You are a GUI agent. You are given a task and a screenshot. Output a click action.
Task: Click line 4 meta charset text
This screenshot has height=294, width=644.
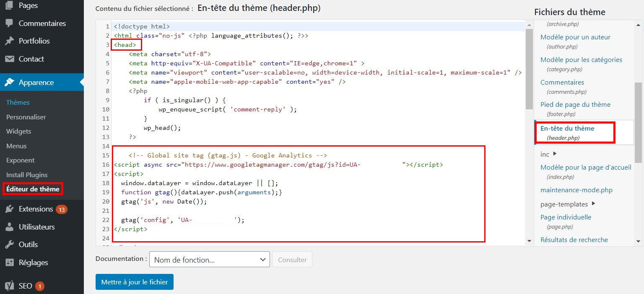click(170, 54)
